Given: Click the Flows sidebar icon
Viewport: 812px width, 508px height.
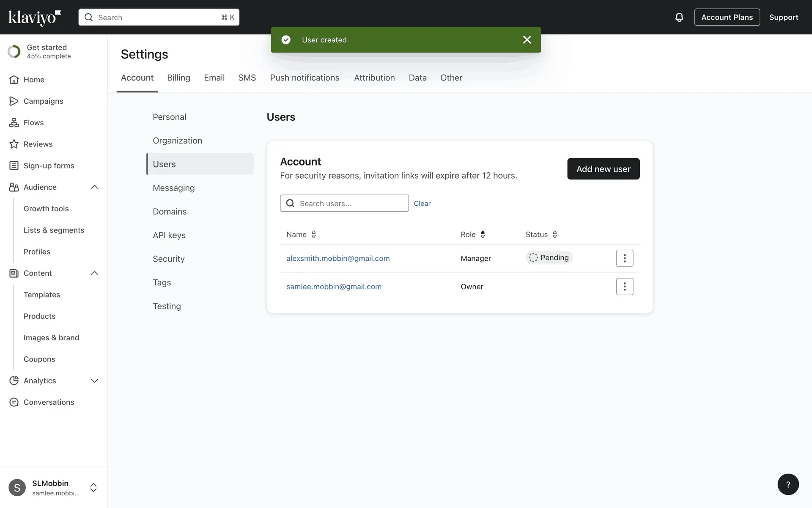Looking at the screenshot, I should [x=14, y=123].
